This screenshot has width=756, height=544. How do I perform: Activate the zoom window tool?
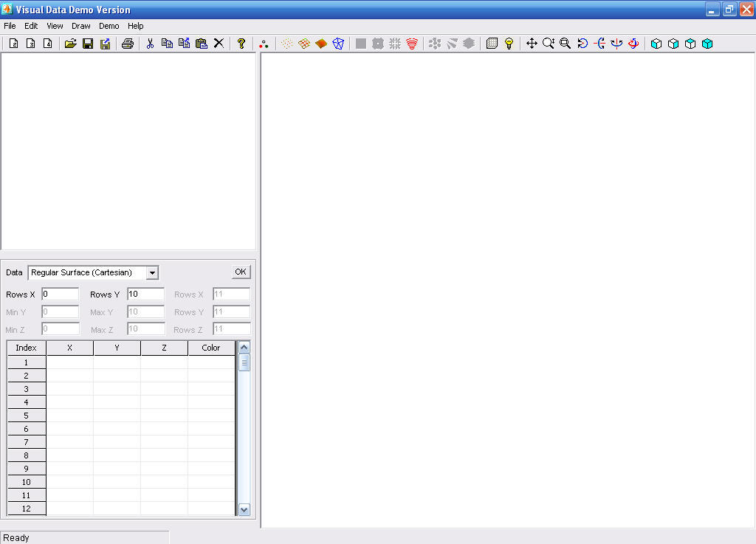[565, 44]
